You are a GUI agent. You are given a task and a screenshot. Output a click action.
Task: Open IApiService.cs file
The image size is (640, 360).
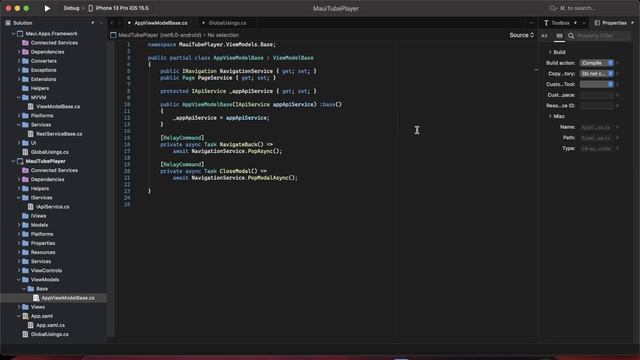pyautogui.click(x=53, y=207)
